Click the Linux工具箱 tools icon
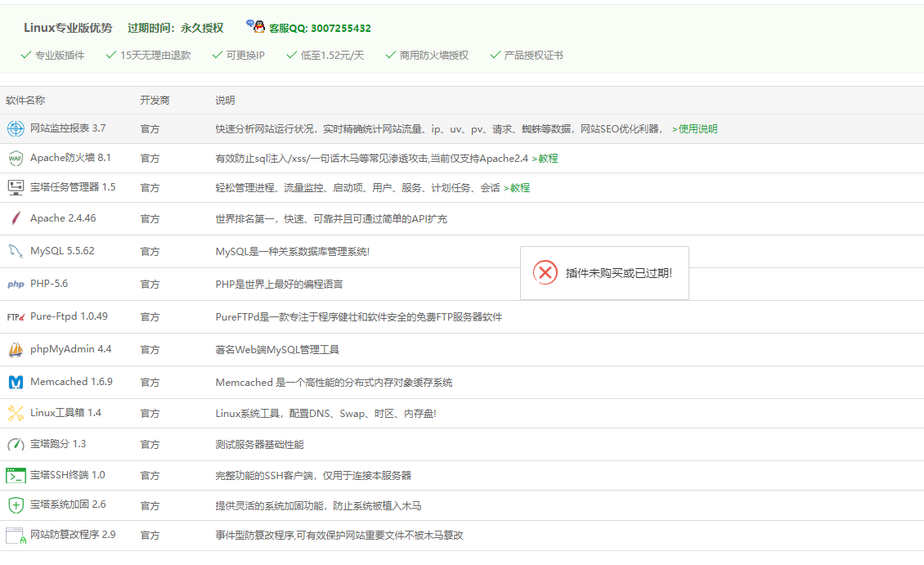This screenshot has width=924, height=565. (16, 413)
